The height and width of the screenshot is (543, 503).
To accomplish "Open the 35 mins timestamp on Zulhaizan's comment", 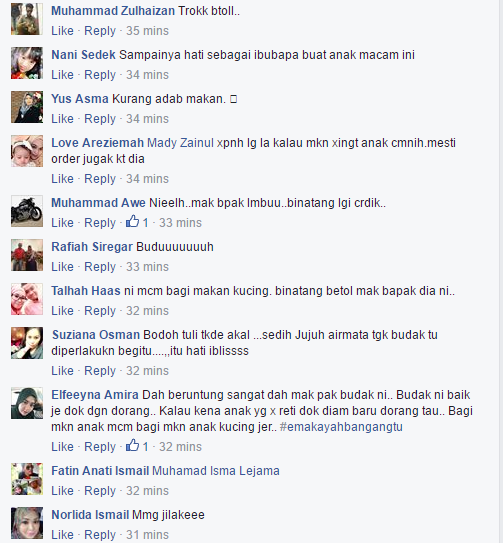I will [x=147, y=31].
